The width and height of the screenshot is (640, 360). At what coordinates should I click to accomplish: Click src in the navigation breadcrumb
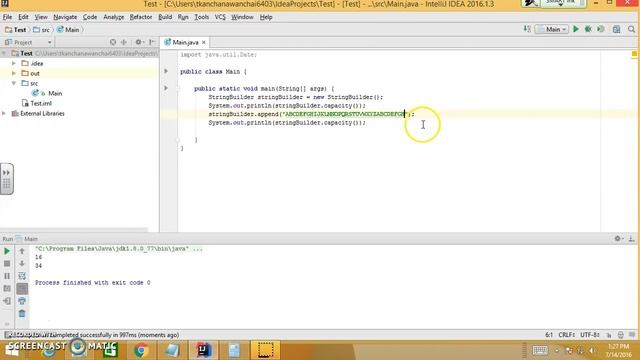pyautogui.click(x=41, y=30)
